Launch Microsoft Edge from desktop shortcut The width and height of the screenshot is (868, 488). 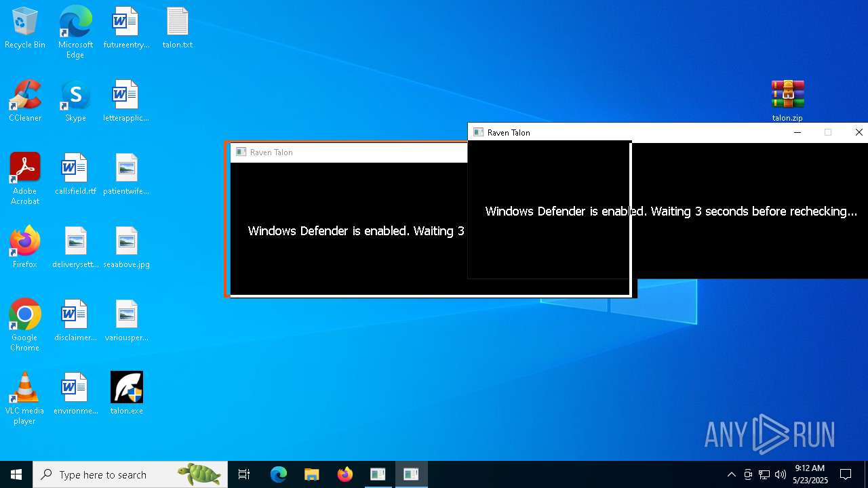click(x=75, y=33)
